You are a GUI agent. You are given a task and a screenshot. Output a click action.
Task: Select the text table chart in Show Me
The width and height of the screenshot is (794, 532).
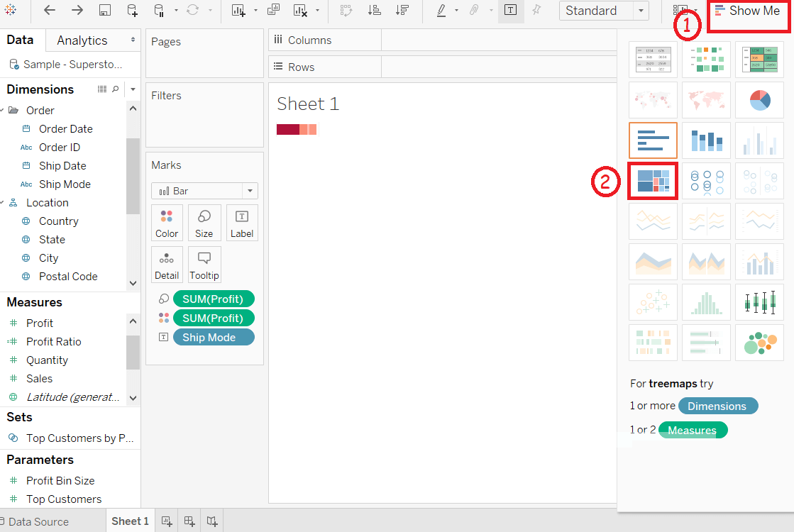[653, 59]
